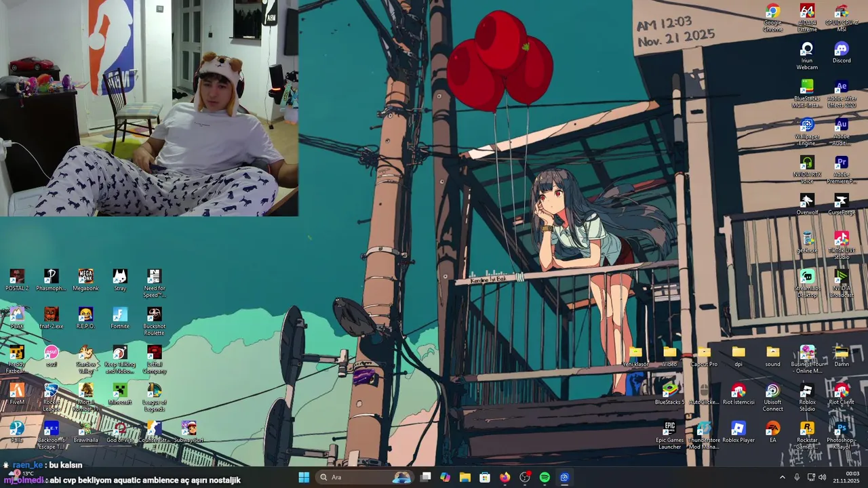
Task: Open the AIDA64 Extreme shortcut
Action: pyautogui.click(x=807, y=18)
